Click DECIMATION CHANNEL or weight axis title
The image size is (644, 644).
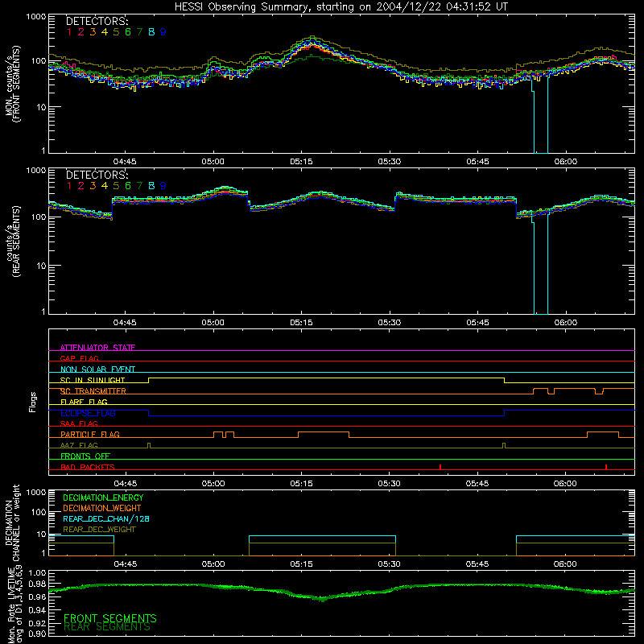[12, 522]
